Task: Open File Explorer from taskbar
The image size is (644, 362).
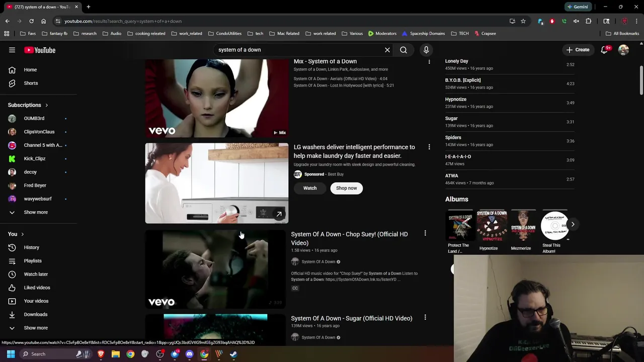Action: tap(116, 354)
